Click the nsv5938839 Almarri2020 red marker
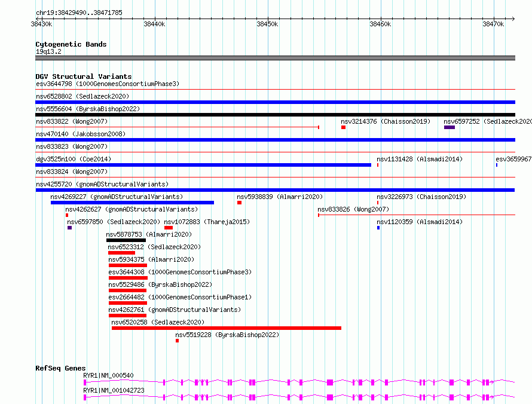The image size is (532, 404). tap(239, 203)
